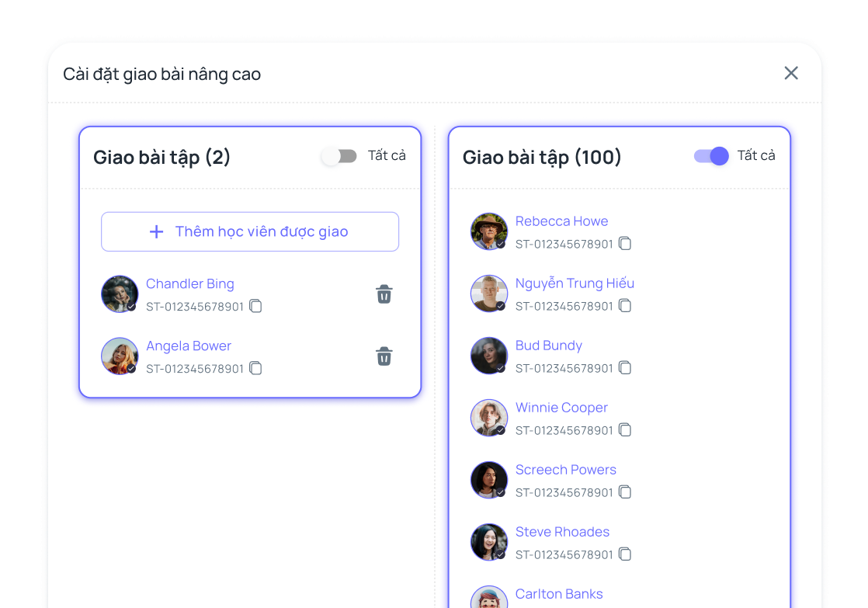Disable the Tất cả toggle in right panel
The width and height of the screenshot is (868, 608).
point(711,156)
